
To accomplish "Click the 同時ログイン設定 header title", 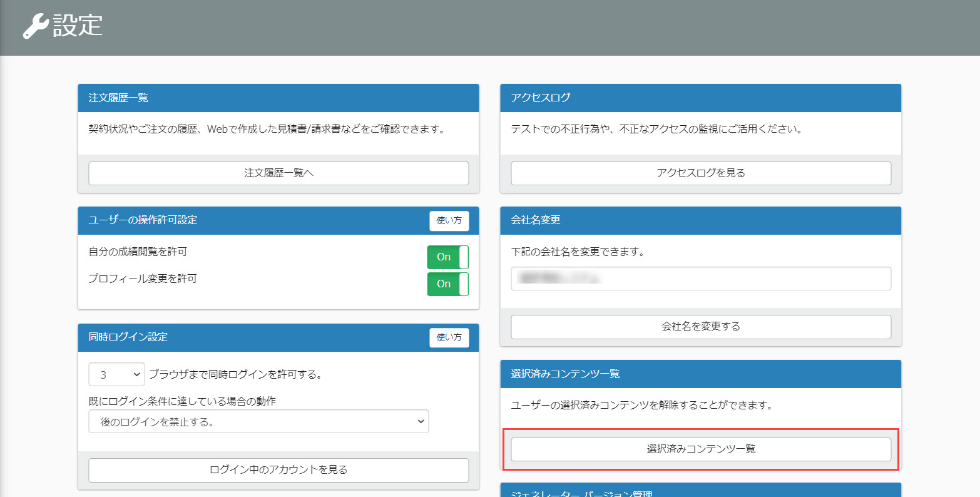I will 128,337.
